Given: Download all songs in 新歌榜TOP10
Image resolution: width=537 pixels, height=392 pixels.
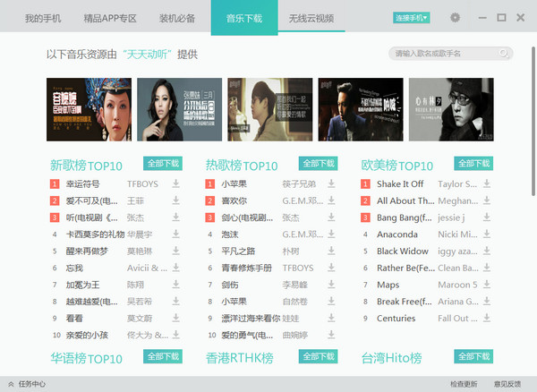Looking at the screenshot, I should tap(163, 164).
